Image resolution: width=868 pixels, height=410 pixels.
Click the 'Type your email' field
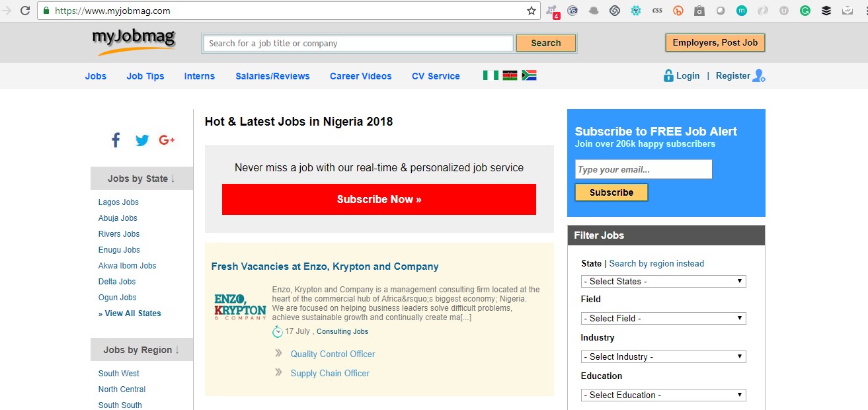tap(644, 169)
